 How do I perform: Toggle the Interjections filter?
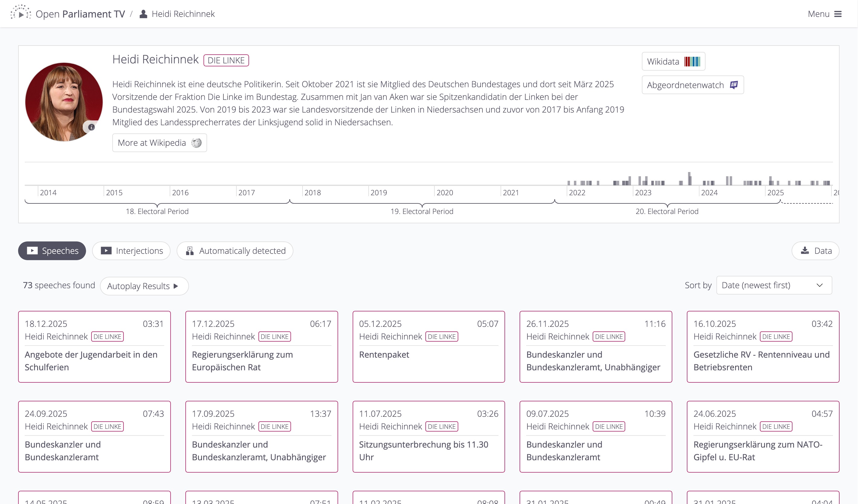pyautogui.click(x=131, y=250)
